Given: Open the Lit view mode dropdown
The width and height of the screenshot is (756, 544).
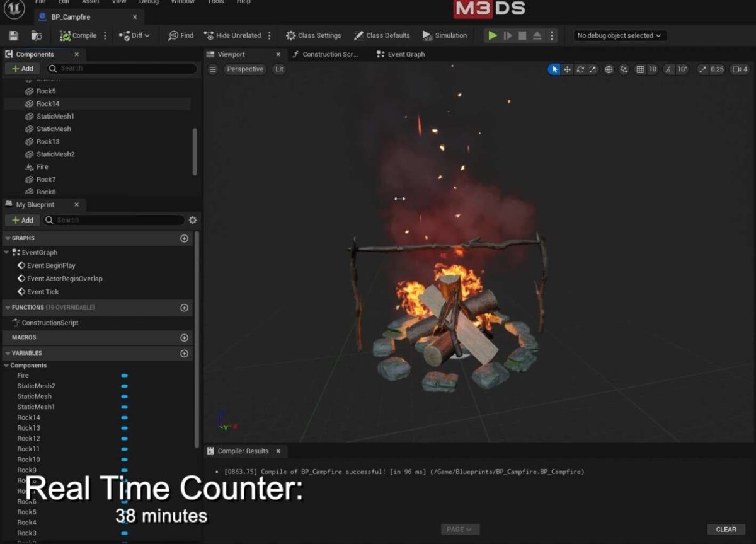Looking at the screenshot, I should (279, 69).
